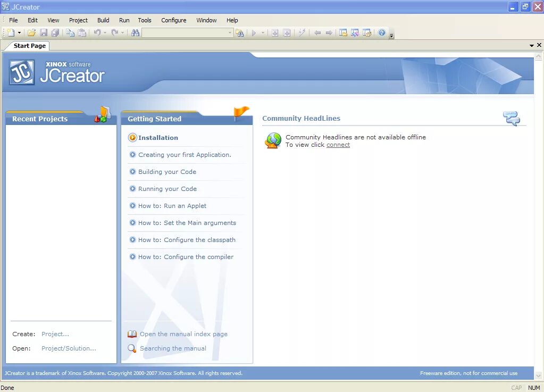Click the Redo arrow icon

(x=115, y=32)
